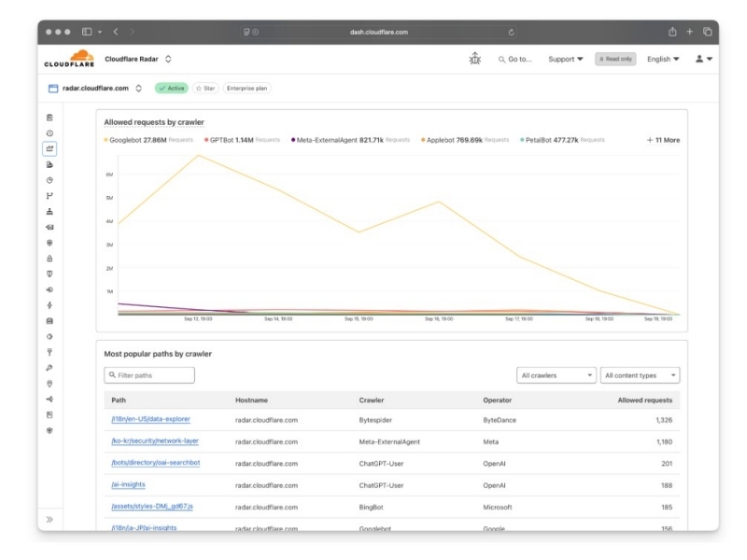Open the user account menu
This screenshot has width=747, height=560.
click(704, 59)
